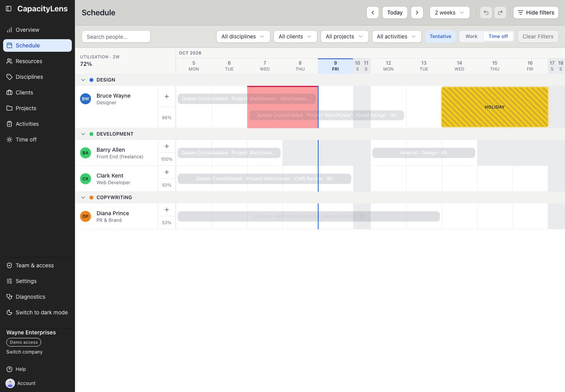Image resolution: width=565 pixels, height=392 pixels.
Task: Open the Resources page
Action: pos(37,61)
